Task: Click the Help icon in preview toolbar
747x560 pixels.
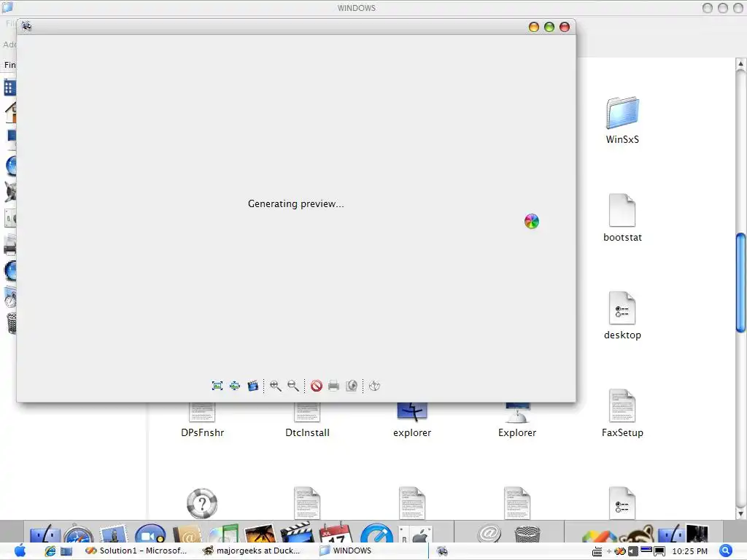Action: (374, 386)
